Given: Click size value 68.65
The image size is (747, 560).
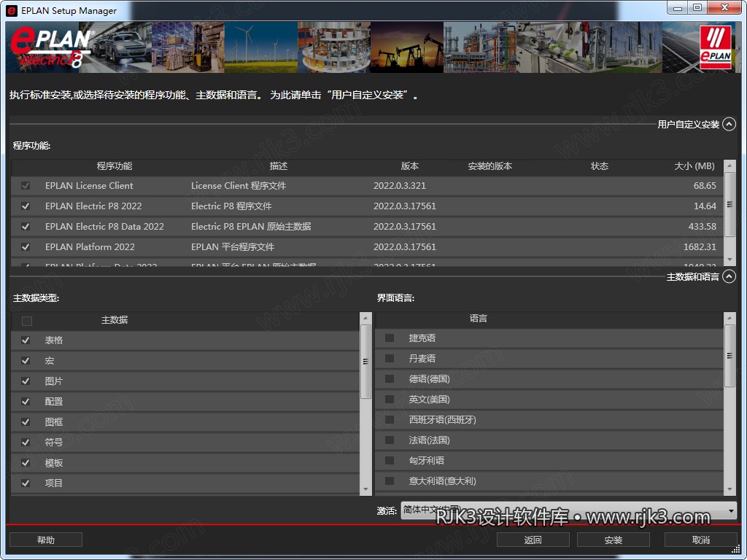Looking at the screenshot, I should [x=705, y=186].
